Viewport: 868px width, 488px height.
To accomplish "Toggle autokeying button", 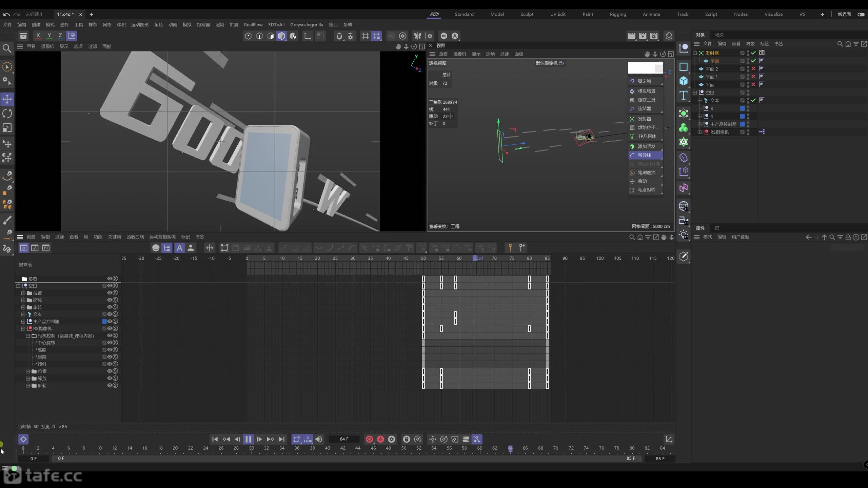I will coord(380,439).
